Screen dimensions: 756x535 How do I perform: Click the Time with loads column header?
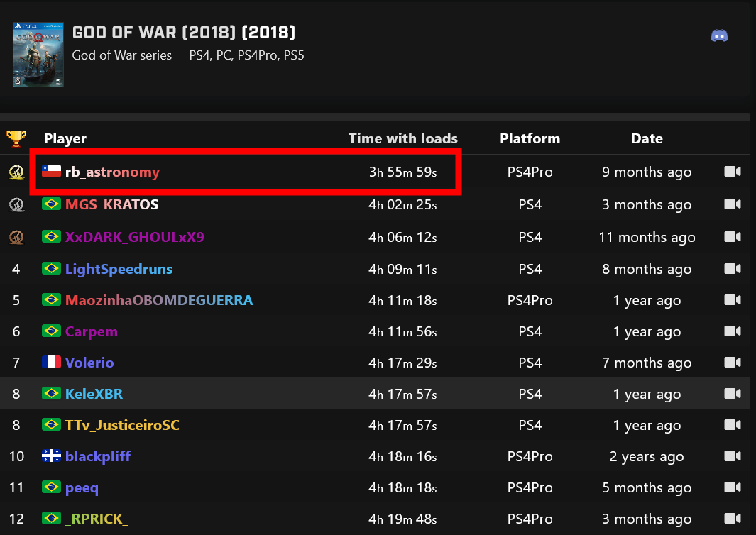click(x=403, y=139)
